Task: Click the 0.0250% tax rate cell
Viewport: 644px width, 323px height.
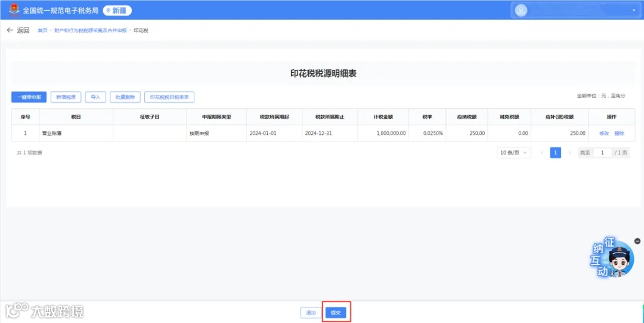Action: coord(427,133)
